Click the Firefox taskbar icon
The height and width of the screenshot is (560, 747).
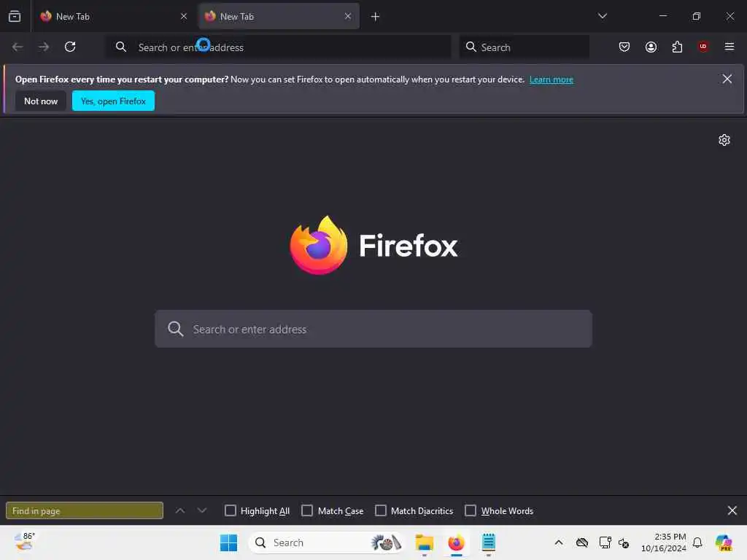pyautogui.click(x=457, y=542)
